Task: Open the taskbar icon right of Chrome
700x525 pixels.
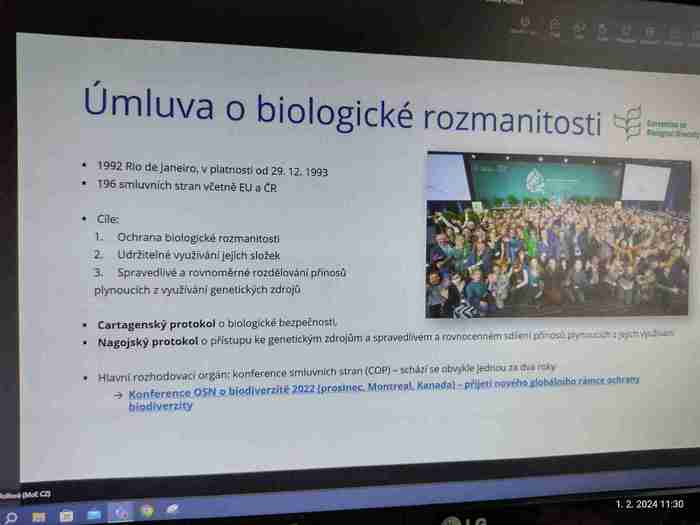Action: click(x=172, y=509)
